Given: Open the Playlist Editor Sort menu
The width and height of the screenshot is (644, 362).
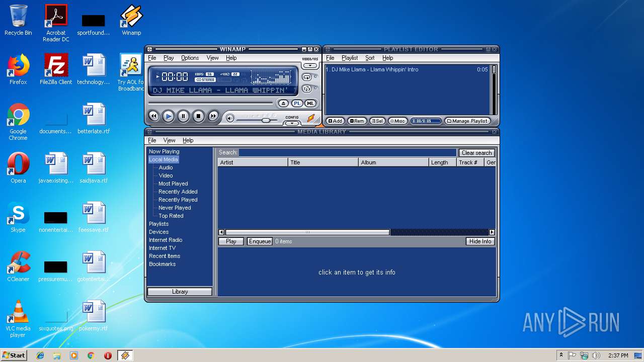Looking at the screenshot, I should click(x=370, y=58).
